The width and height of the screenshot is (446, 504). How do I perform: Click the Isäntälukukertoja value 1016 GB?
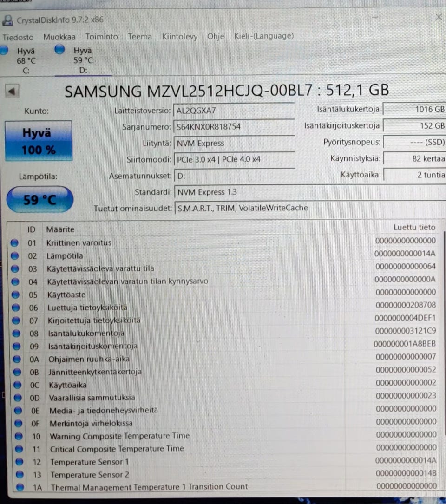pos(414,109)
